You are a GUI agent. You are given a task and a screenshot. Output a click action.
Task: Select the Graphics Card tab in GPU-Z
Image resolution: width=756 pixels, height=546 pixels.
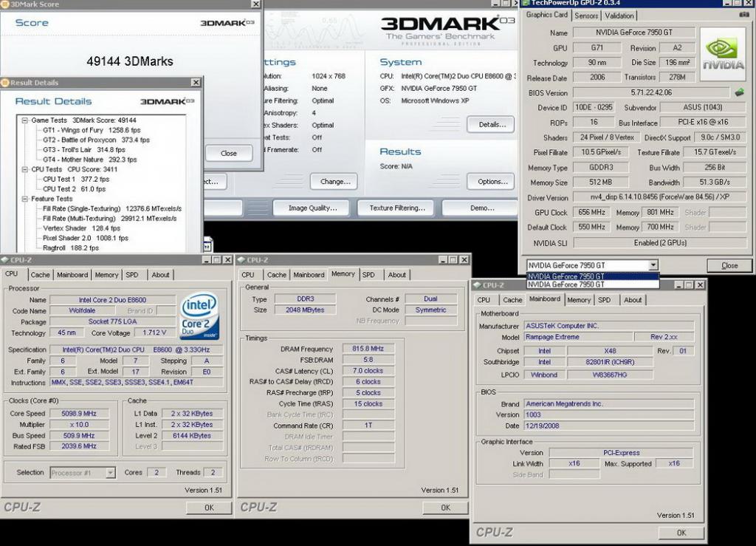(x=547, y=15)
